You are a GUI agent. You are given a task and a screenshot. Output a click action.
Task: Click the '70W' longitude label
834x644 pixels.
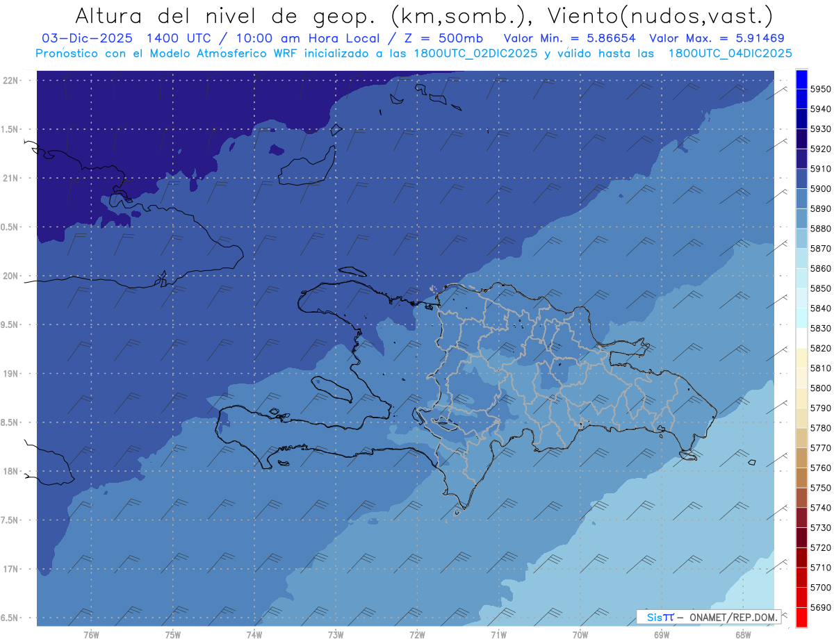pos(580,635)
